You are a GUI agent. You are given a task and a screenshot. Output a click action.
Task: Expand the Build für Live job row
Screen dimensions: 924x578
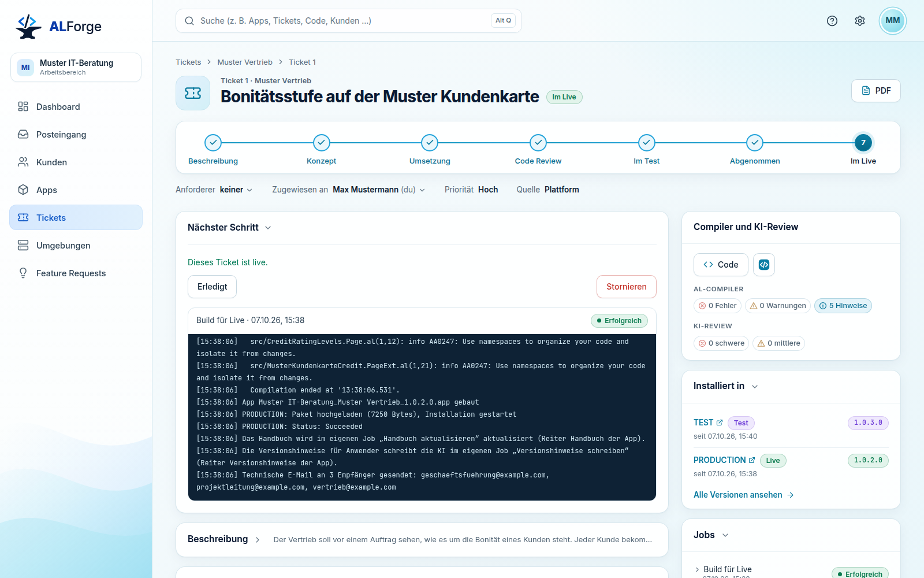(x=697, y=569)
